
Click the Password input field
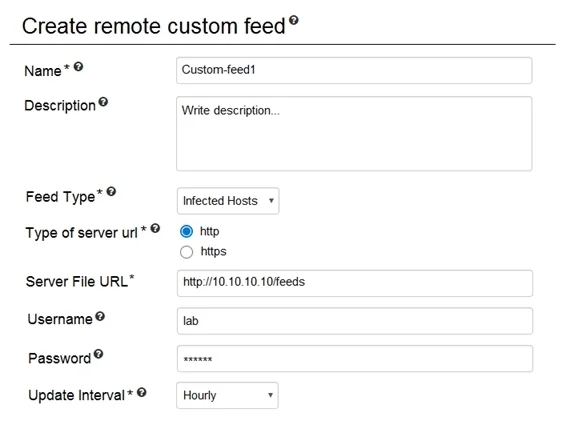tap(355, 359)
